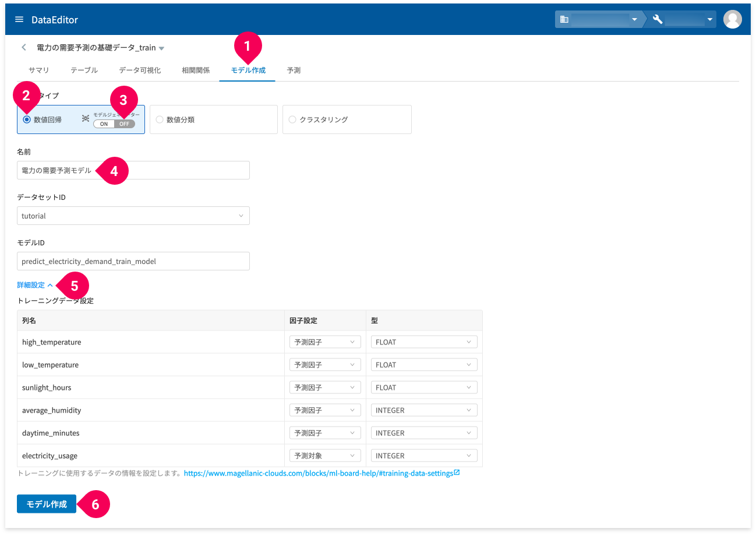Click the モデル作成 button
This screenshot has height=535, width=756.
coord(47,504)
